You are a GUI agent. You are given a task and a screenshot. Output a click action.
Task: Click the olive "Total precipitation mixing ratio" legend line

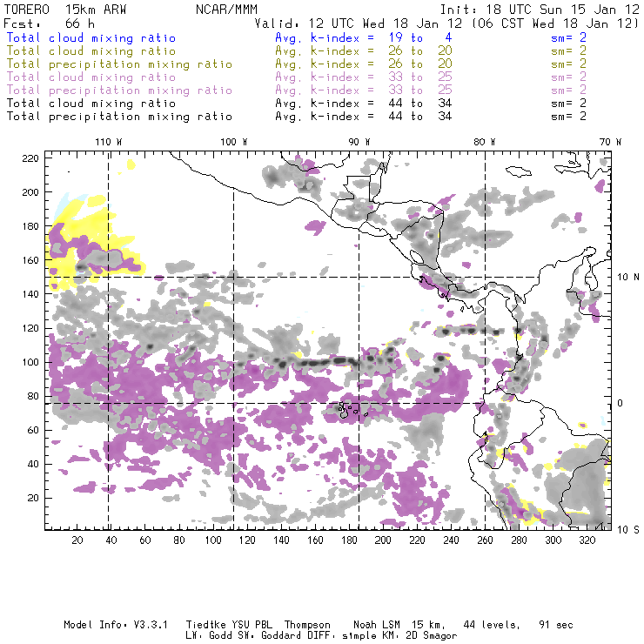tap(119, 64)
